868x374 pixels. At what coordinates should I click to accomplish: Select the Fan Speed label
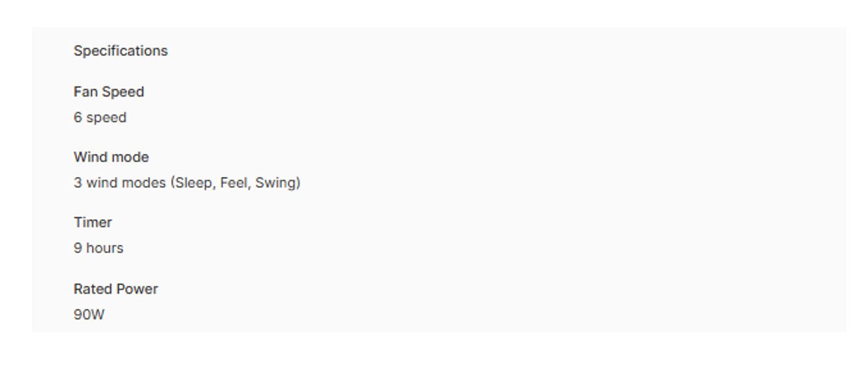(109, 92)
